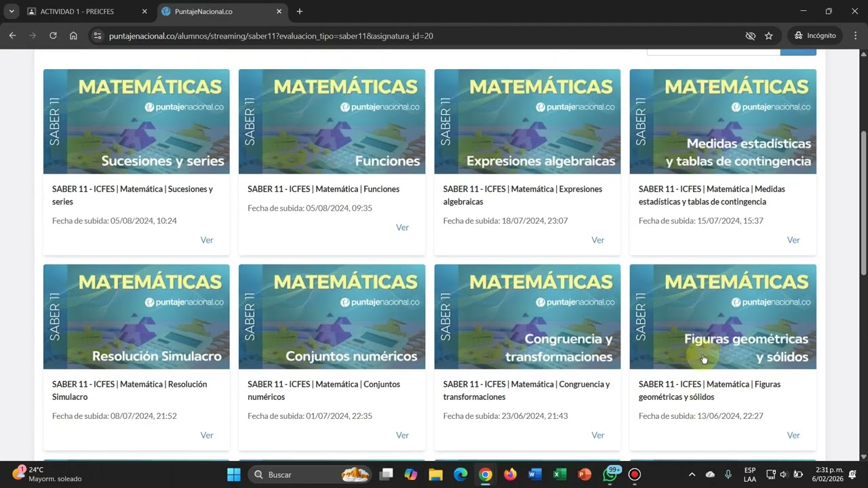Open the Figuras geométricas y sólidos thumbnail

pos(723,317)
